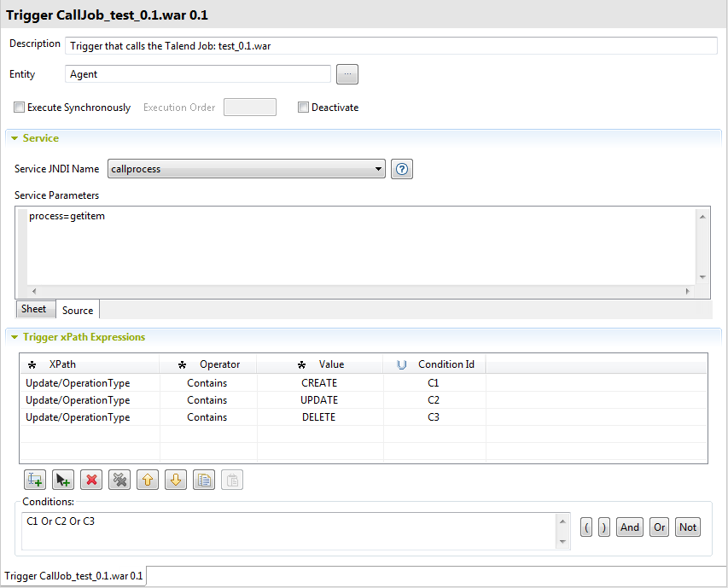The width and height of the screenshot is (728, 588).
Task: Insert the Not operator
Action: tap(688, 527)
